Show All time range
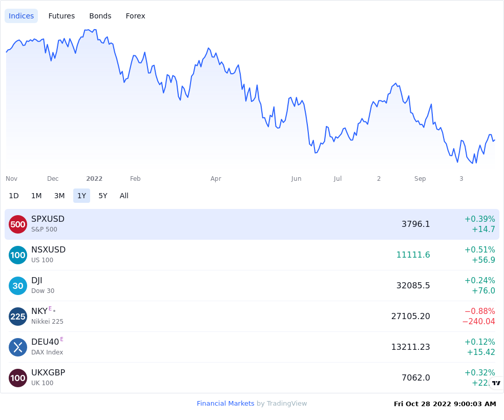Screen dimensions: 504x420 [124, 196]
